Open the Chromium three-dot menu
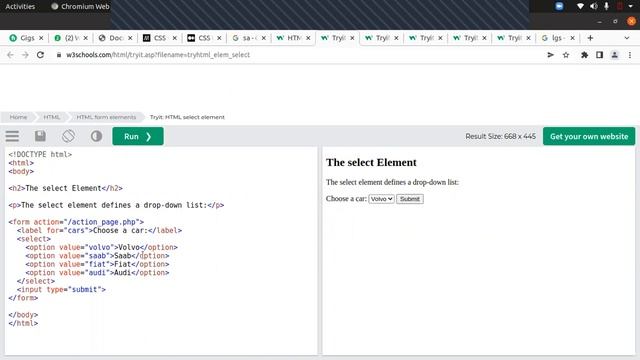Screen dimensions: 640x360 click(x=630, y=55)
